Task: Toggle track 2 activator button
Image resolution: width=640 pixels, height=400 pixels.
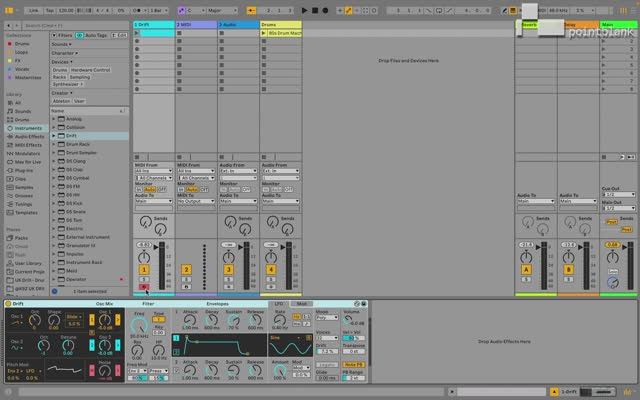Action: click(x=186, y=269)
